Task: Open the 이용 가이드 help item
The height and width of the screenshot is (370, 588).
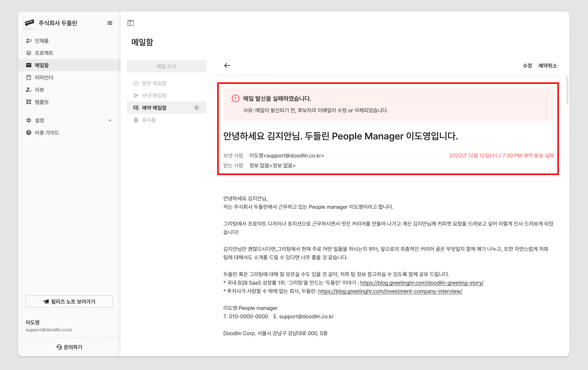Action: pos(47,133)
